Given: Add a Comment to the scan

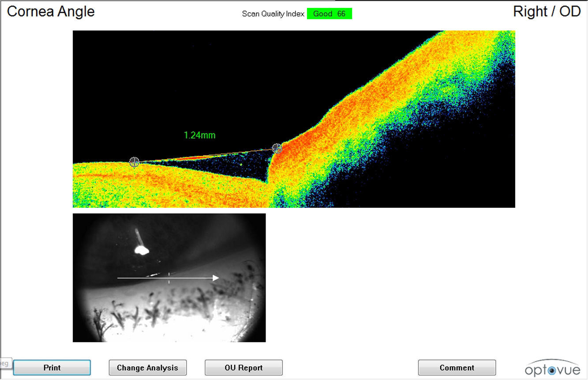Looking at the screenshot, I should click(457, 368).
